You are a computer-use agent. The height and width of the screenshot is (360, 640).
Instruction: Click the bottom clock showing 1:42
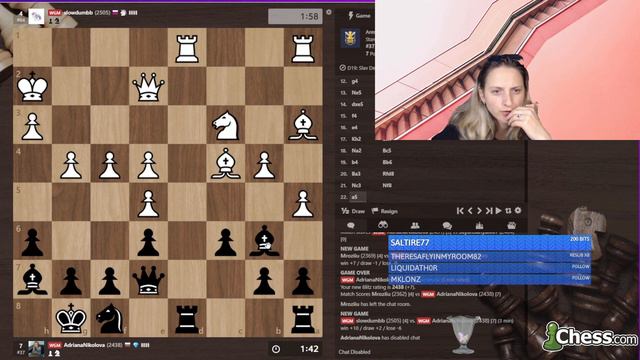click(295, 349)
